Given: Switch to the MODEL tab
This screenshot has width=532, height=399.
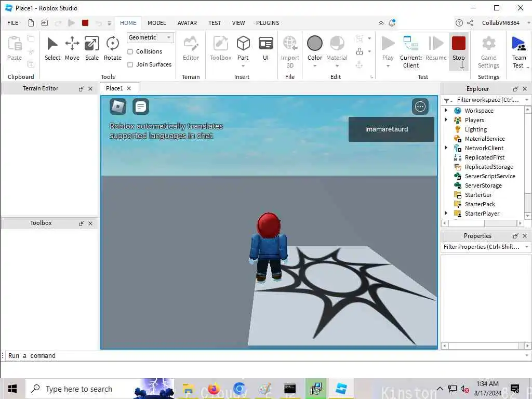Looking at the screenshot, I should (x=156, y=23).
